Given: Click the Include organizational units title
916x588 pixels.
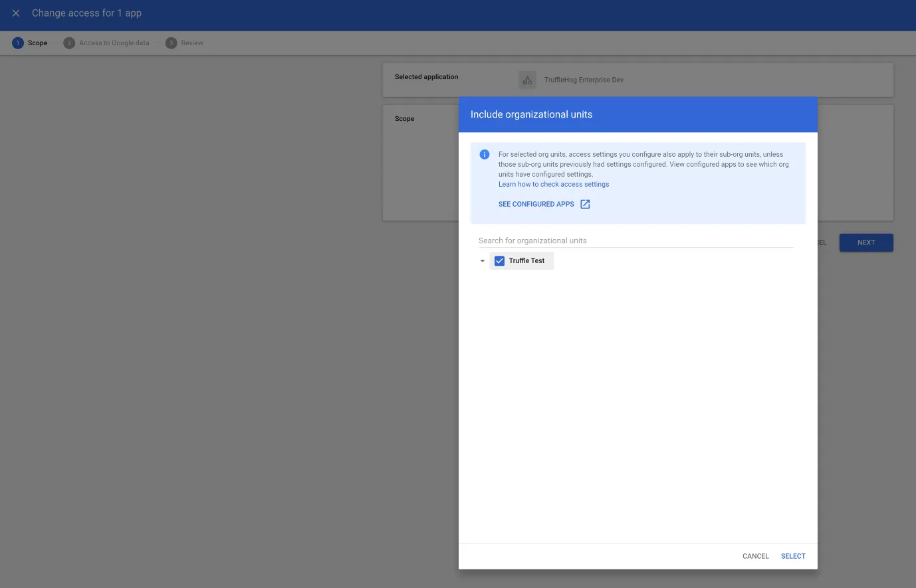Looking at the screenshot, I should point(531,114).
